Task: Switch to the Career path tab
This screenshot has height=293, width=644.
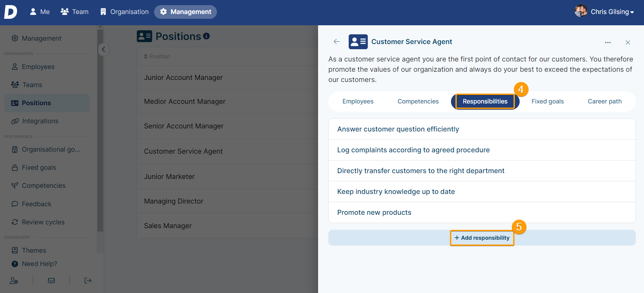Action: [x=604, y=102]
